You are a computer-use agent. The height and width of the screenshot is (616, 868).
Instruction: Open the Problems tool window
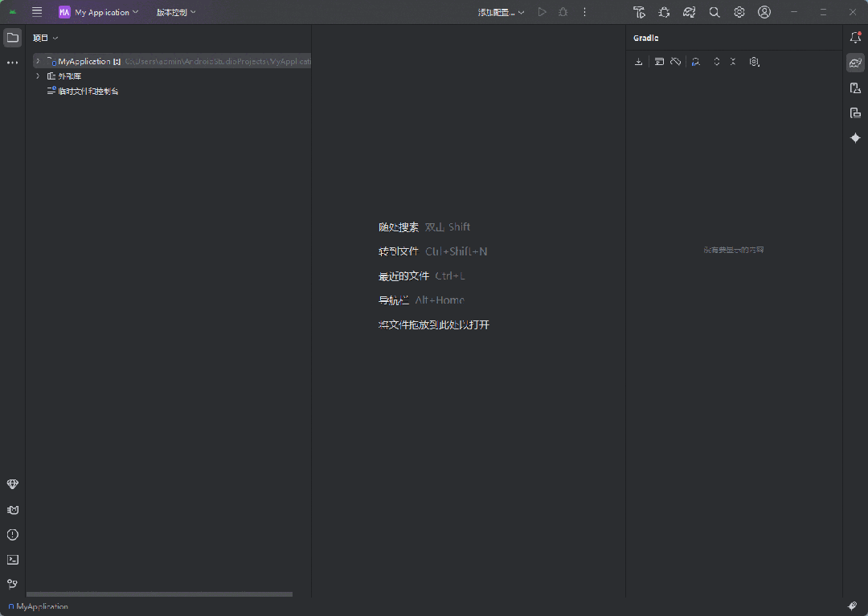12,534
